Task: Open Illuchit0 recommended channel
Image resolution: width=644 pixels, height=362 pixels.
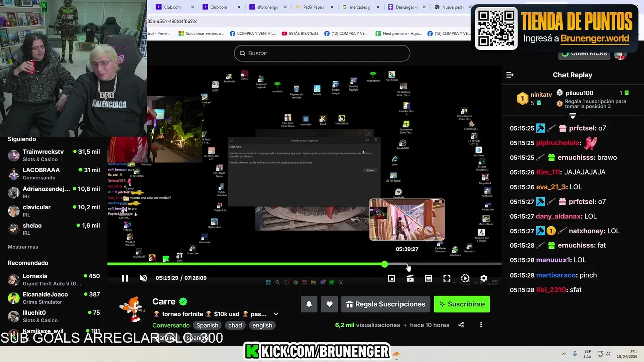Action: [x=53, y=316]
